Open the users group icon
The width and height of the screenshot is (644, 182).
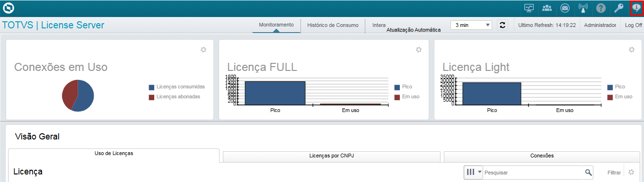point(547,8)
